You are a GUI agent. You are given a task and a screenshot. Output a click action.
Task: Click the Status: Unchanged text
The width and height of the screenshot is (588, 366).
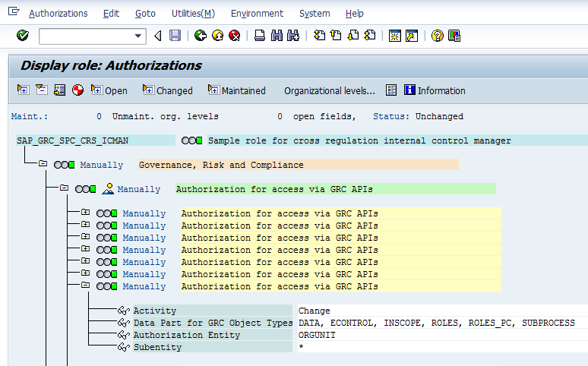[x=418, y=116]
